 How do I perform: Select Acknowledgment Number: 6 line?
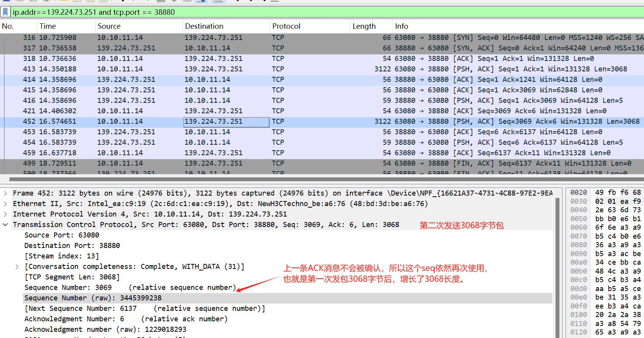tap(126, 319)
